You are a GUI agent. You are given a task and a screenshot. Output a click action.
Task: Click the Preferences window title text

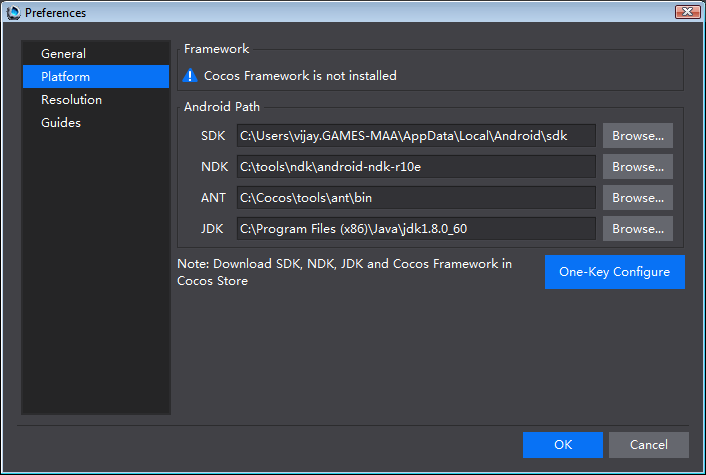point(55,13)
